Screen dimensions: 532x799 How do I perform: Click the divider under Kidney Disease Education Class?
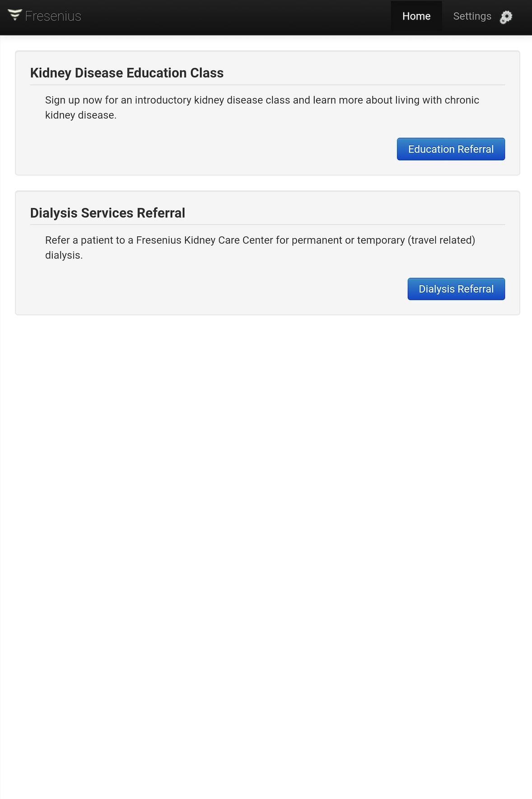(x=267, y=85)
